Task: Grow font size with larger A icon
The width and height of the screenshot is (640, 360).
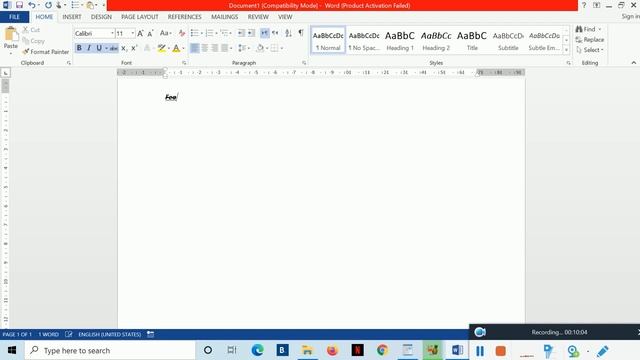Action: click(140, 33)
